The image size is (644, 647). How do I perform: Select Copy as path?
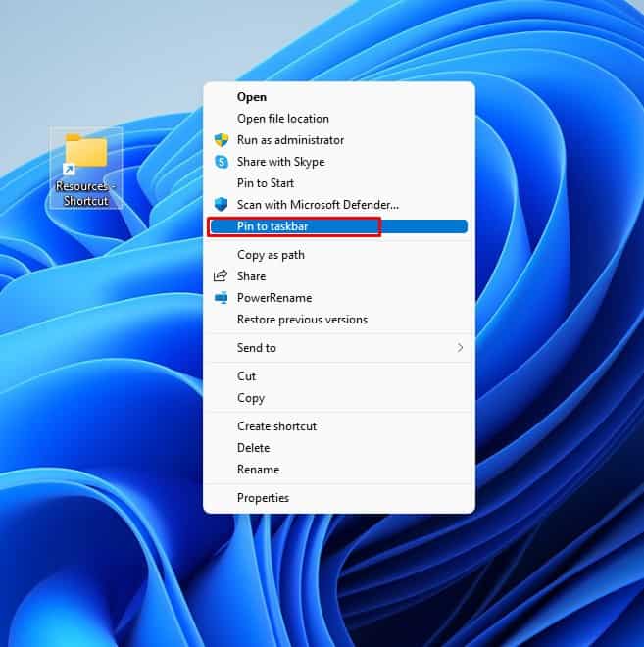[339, 255]
